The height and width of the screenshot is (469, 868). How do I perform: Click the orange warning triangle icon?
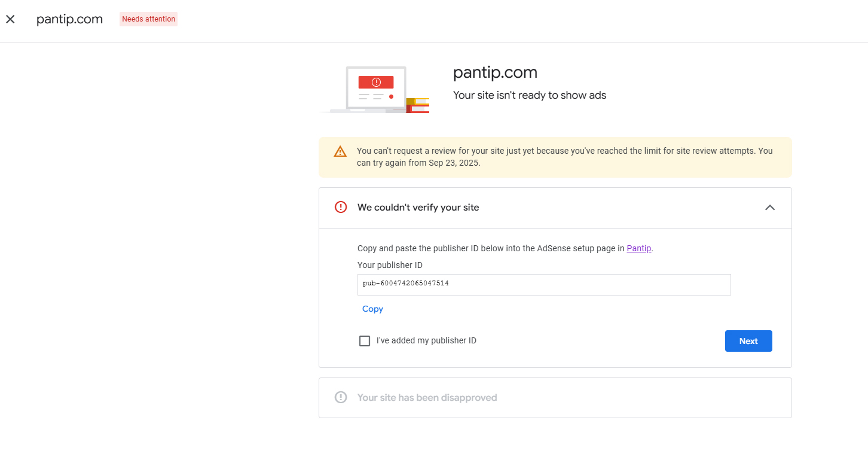[x=340, y=151]
